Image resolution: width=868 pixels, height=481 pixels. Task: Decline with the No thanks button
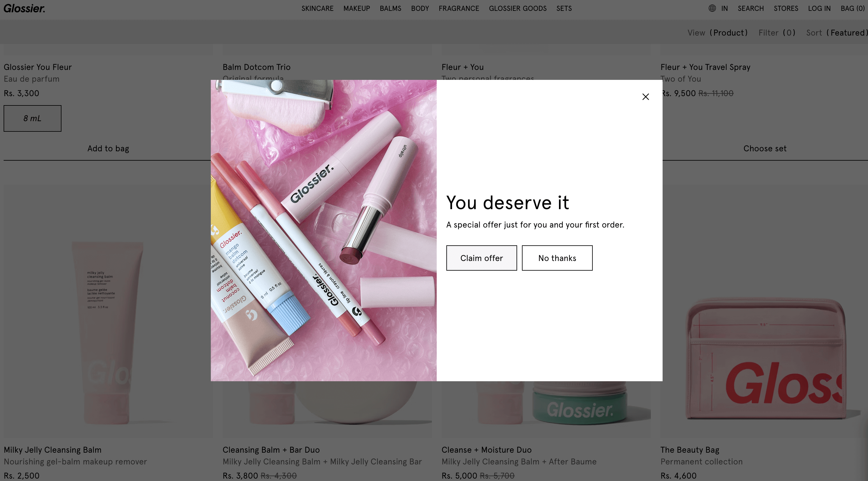pos(557,258)
